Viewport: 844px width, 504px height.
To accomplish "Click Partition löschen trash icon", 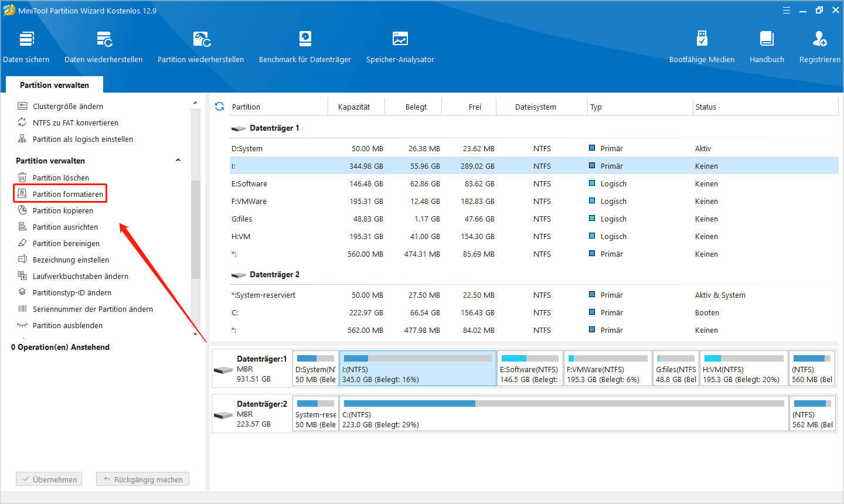I will coord(22,178).
